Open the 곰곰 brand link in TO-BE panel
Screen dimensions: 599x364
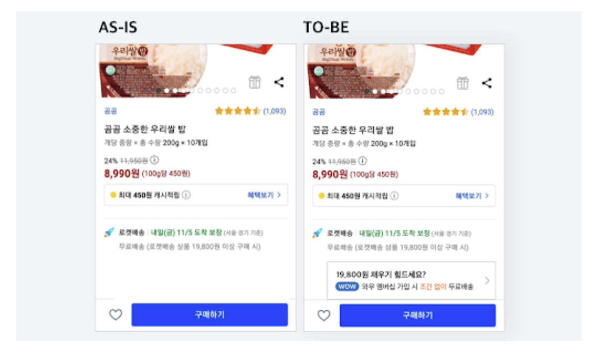(x=319, y=112)
